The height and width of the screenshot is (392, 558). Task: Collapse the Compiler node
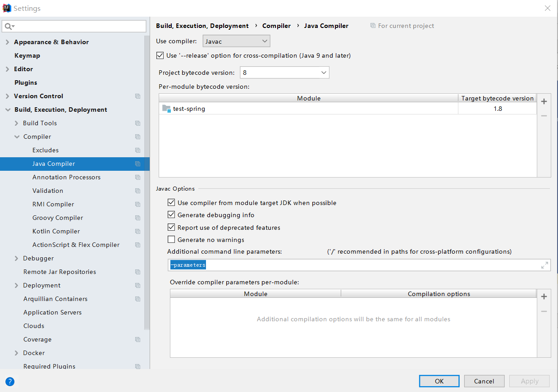tap(17, 137)
